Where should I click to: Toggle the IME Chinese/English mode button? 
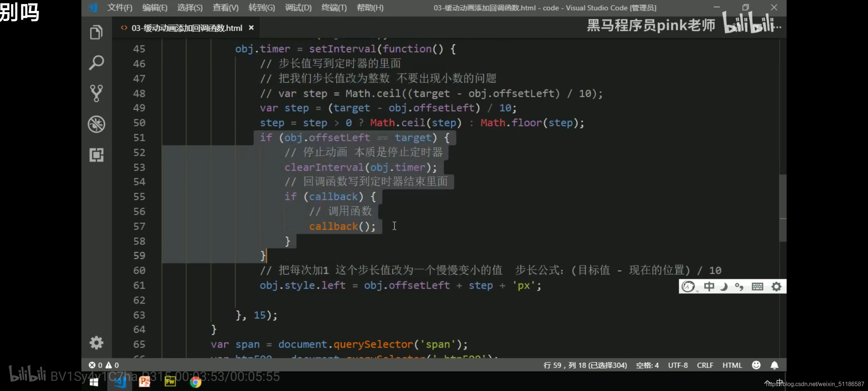pyautogui.click(x=709, y=287)
